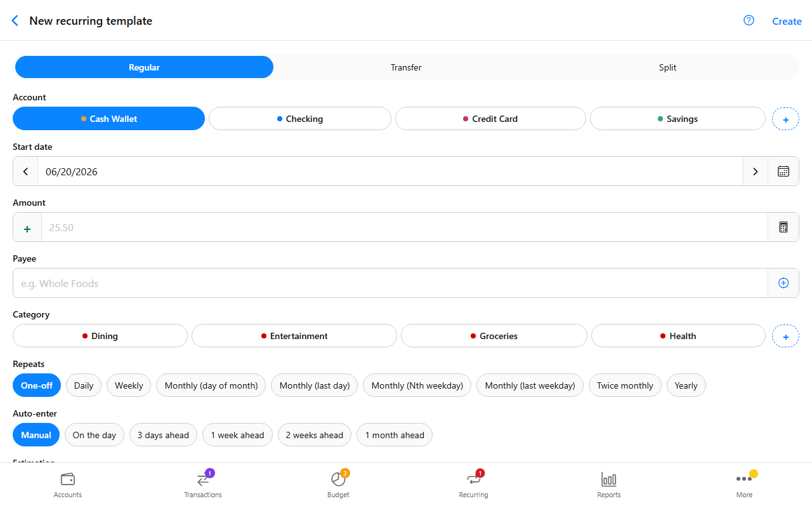Switch to the Split tab
Image resolution: width=812 pixels, height=508 pixels.
coord(667,67)
